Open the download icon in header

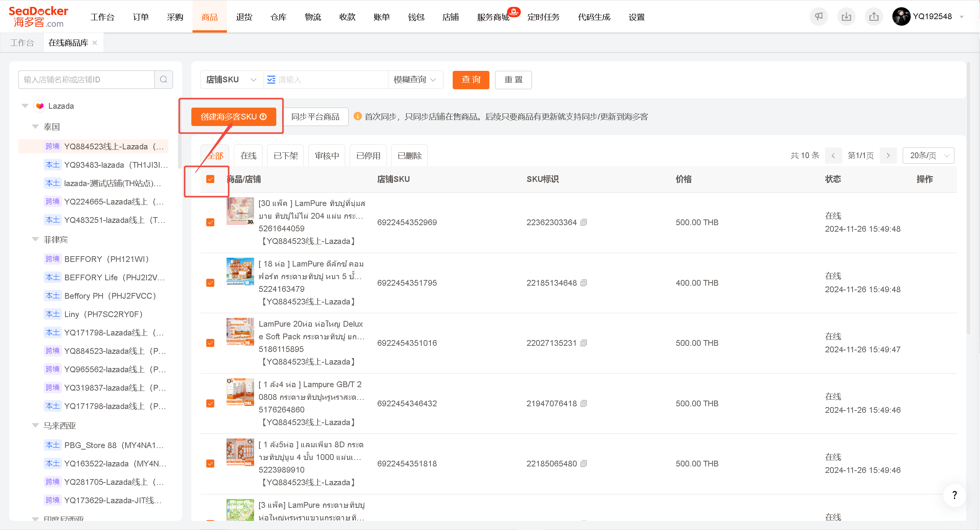pyautogui.click(x=846, y=16)
